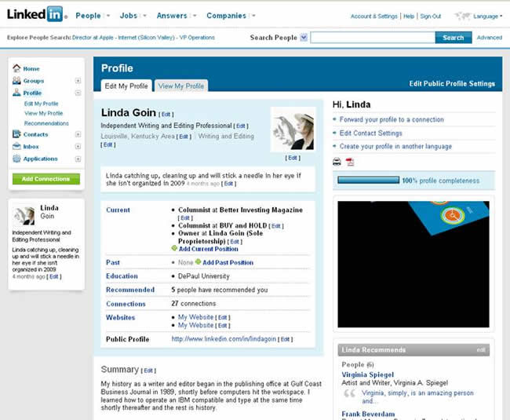Image resolution: width=510 pixels, height=420 pixels.
Task: Open the Answers top menu
Action: pos(172,16)
